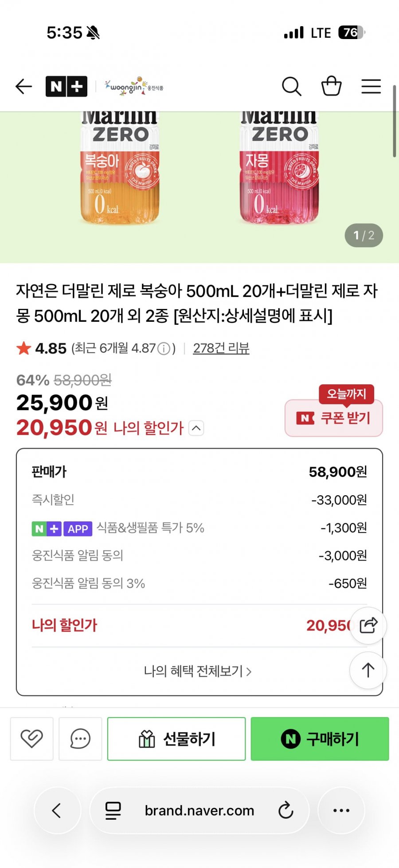399x868 pixels.
Task: Tap the share icon button
Action: (368, 626)
